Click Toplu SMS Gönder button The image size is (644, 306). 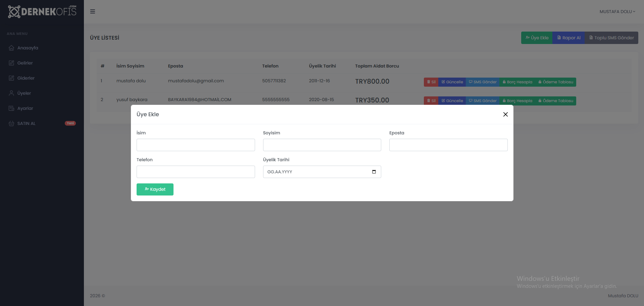[x=611, y=38]
